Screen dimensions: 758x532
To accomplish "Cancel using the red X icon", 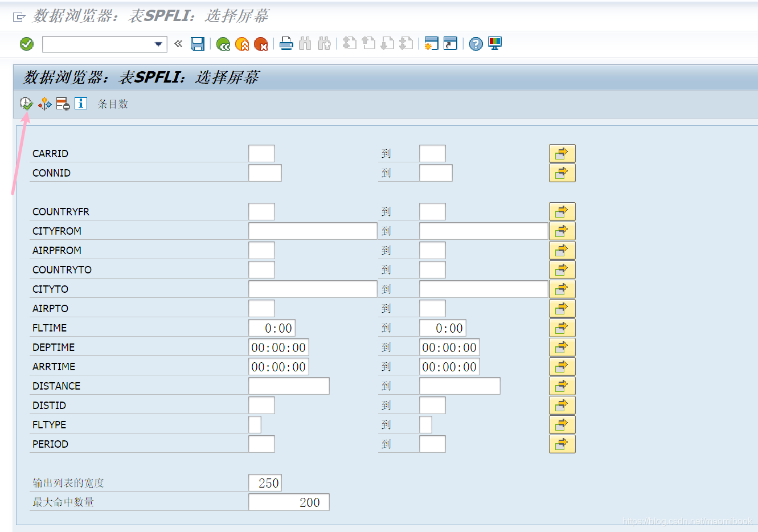I will pyautogui.click(x=261, y=44).
